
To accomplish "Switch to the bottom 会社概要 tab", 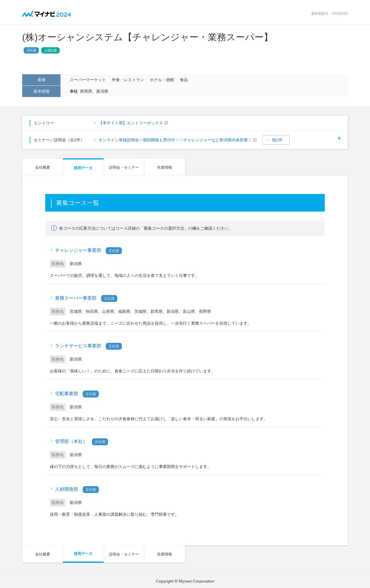I will 43,554.
